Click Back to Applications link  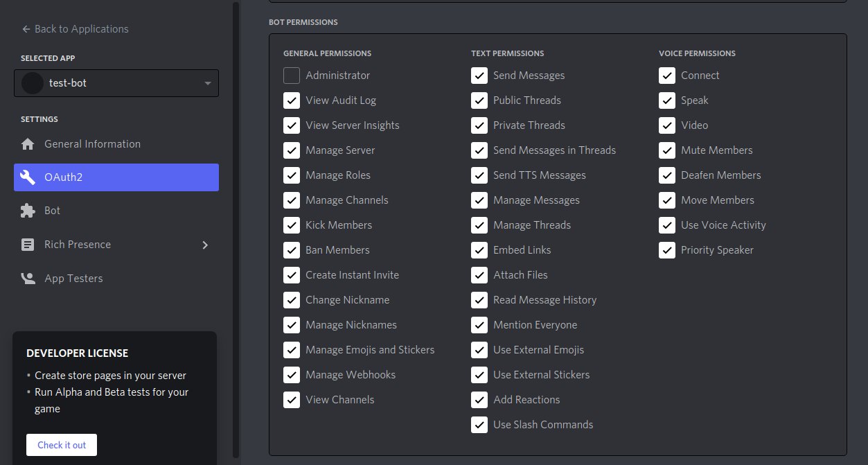pos(76,29)
